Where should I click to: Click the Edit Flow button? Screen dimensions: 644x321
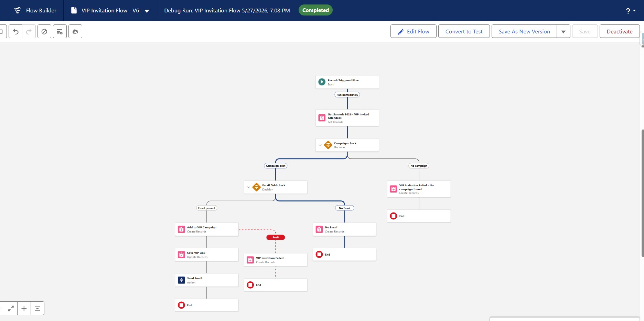click(414, 31)
